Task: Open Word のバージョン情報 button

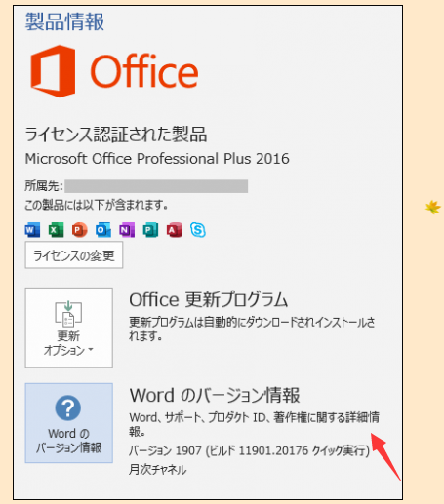Action: 69,423
